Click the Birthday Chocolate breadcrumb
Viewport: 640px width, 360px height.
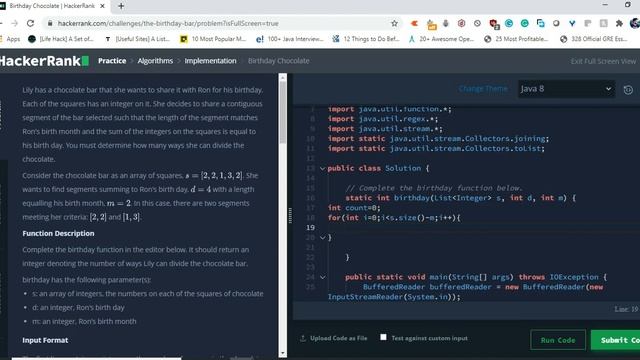tap(278, 61)
